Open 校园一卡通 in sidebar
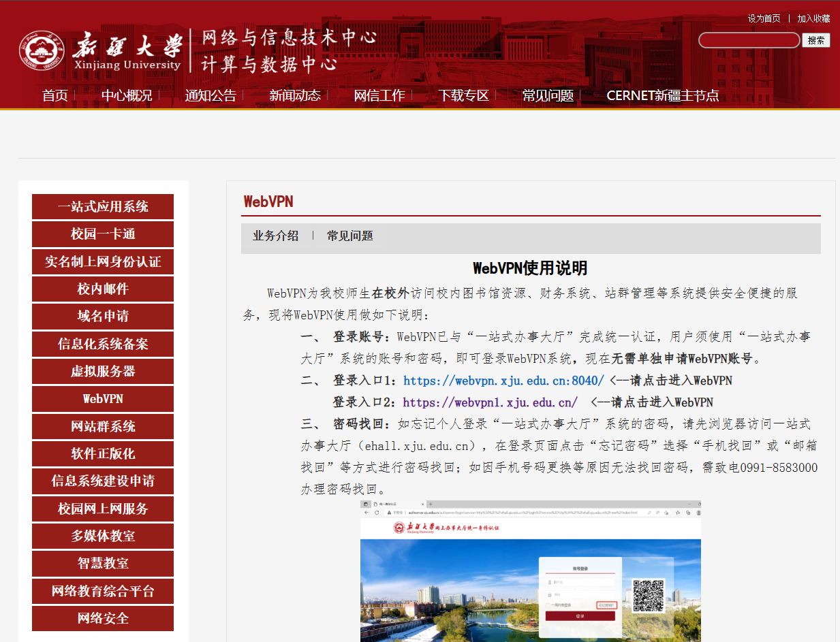This screenshot has height=642, width=840. (103, 234)
